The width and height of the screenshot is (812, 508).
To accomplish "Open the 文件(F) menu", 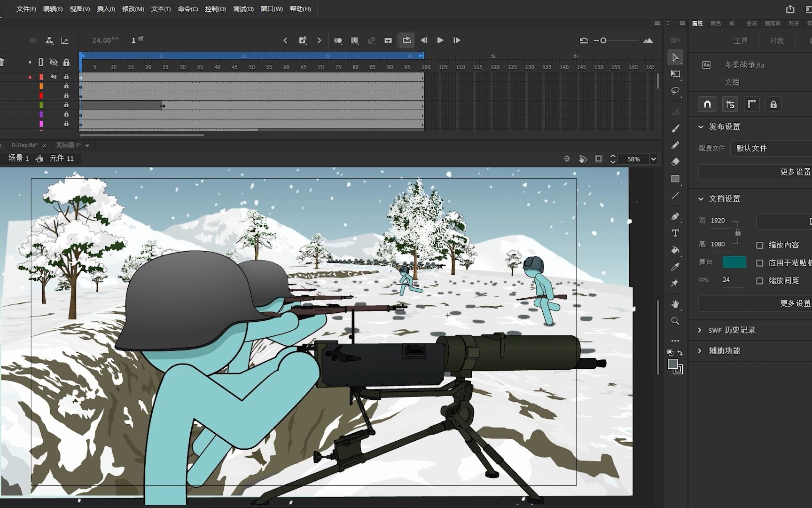I will (x=26, y=9).
